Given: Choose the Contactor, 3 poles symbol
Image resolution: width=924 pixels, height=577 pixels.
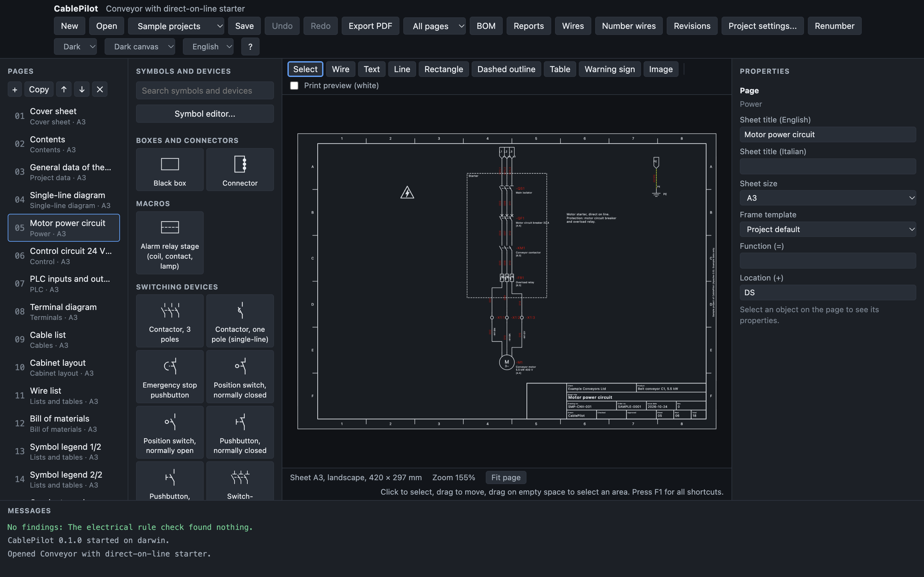Looking at the screenshot, I should (169, 321).
